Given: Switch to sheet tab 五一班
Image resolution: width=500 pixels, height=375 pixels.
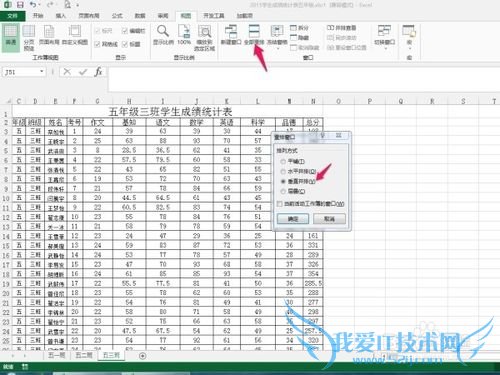Looking at the screenshot, I should [x=57, y=355].
